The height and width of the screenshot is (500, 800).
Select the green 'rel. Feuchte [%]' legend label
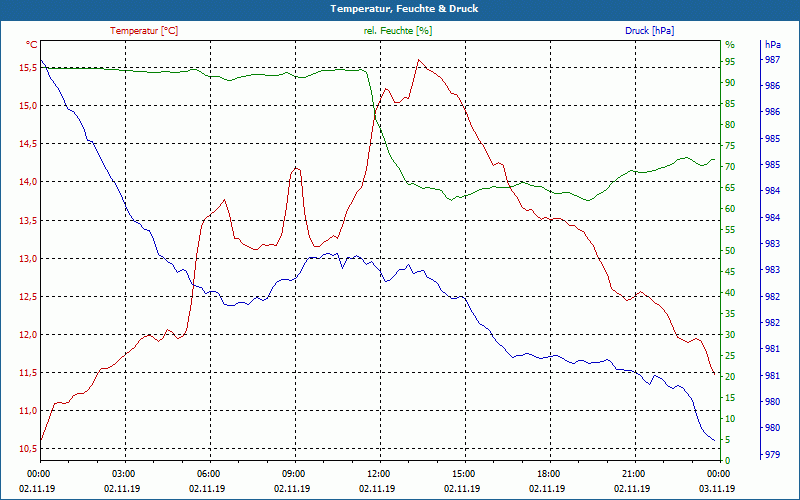[397, 31]
